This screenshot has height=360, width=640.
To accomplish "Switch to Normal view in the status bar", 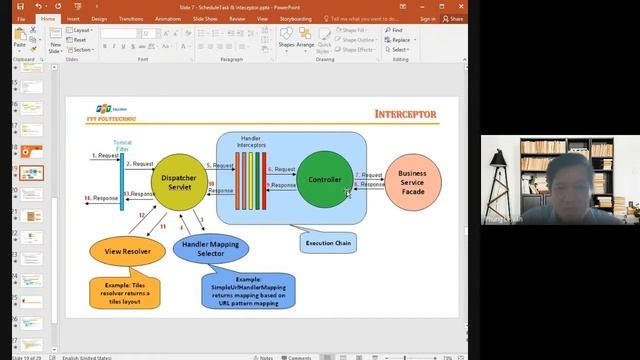I will [x=327, y=357].
